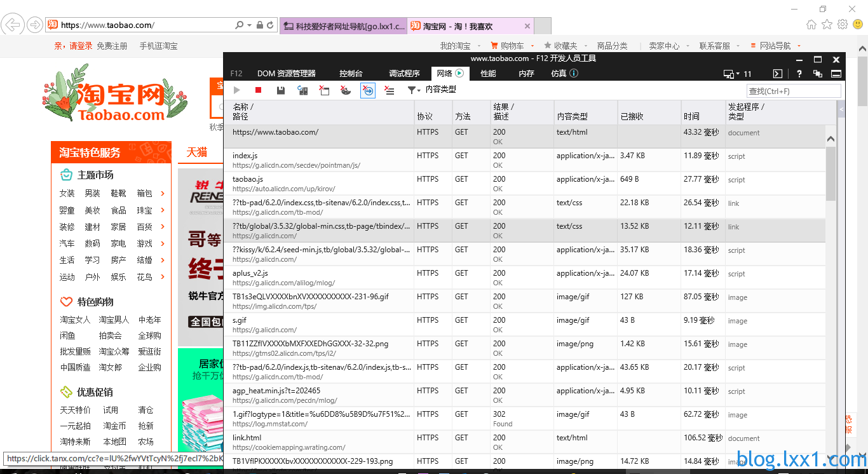Toggle always refresh from server icon
Screen dimensions: 868x474
coord(302,90)
